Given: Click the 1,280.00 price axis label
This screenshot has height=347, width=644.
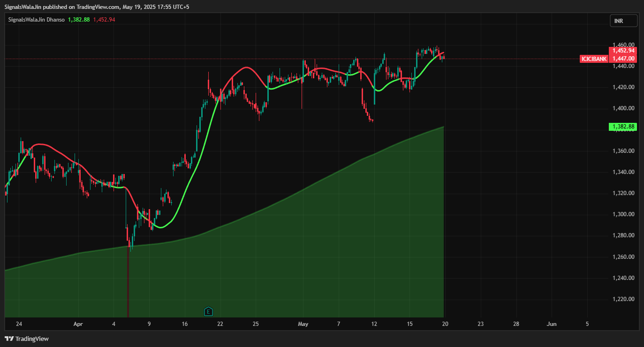Looking at the screenshot, I should (x=623, y=235).
